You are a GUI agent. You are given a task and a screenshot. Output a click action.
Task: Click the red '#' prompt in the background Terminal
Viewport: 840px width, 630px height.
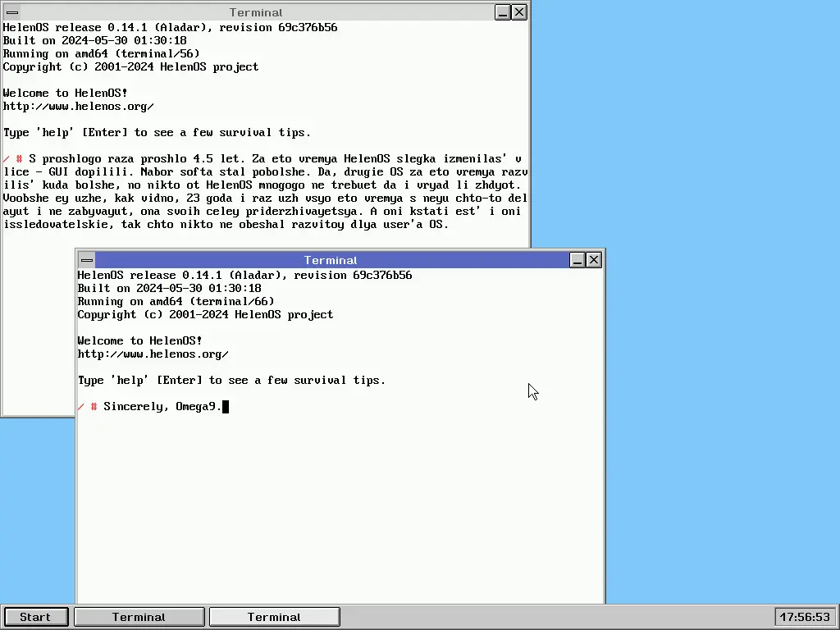(19, 159)
